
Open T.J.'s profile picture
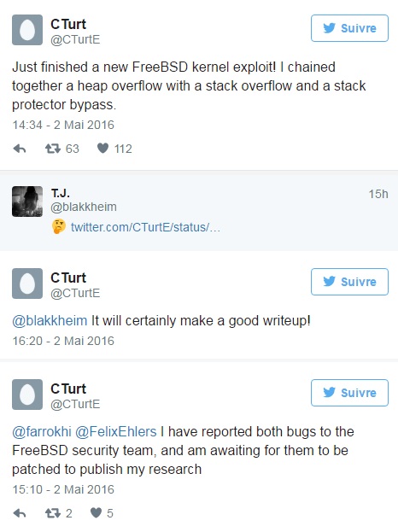click(27, 202)
